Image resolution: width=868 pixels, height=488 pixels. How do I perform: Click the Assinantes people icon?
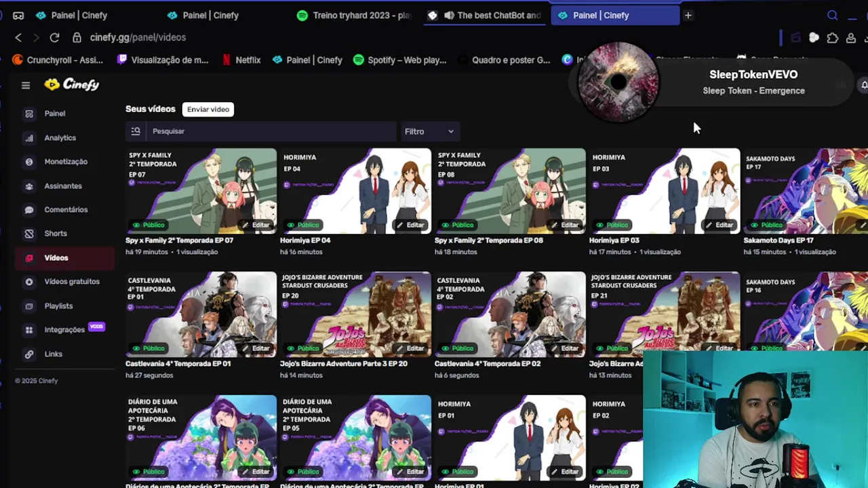[x=29, y=186]
